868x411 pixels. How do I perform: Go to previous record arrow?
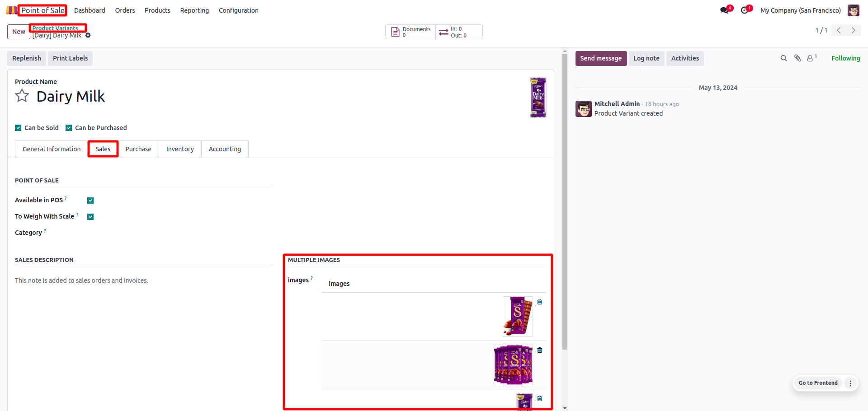tap(839, 30)
